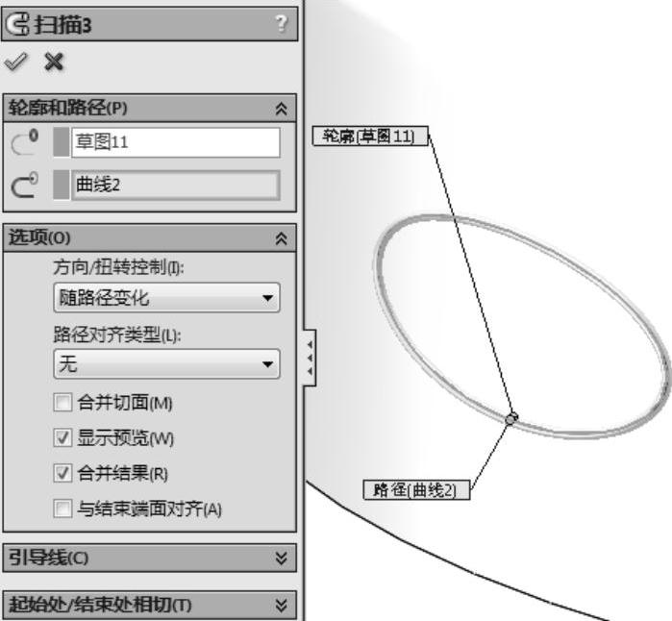This screenshot has width=672, height=621.
Task: Click the path selection icon beside 曲线2
Action: coord(25,185)
